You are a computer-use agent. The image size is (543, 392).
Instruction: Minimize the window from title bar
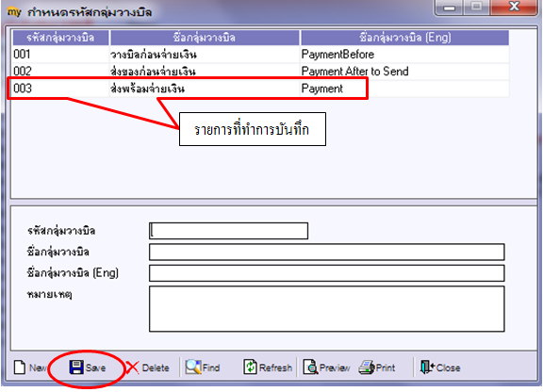[449, 8]
